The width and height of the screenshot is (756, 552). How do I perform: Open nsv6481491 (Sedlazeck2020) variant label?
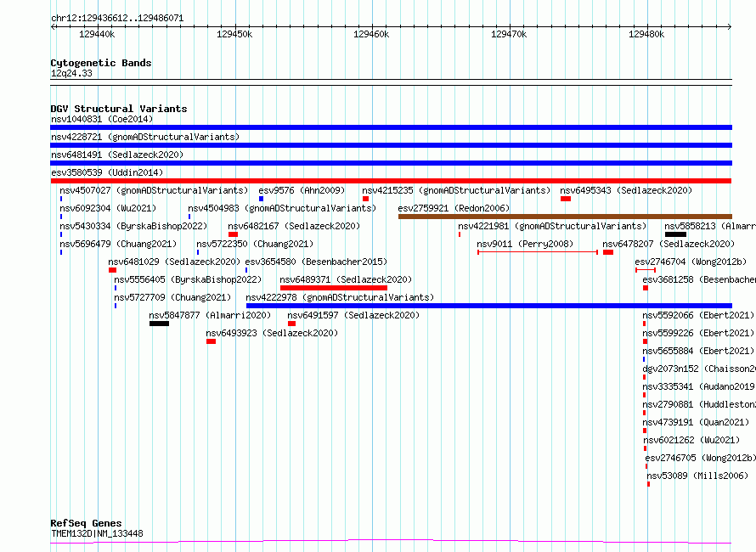117,155
